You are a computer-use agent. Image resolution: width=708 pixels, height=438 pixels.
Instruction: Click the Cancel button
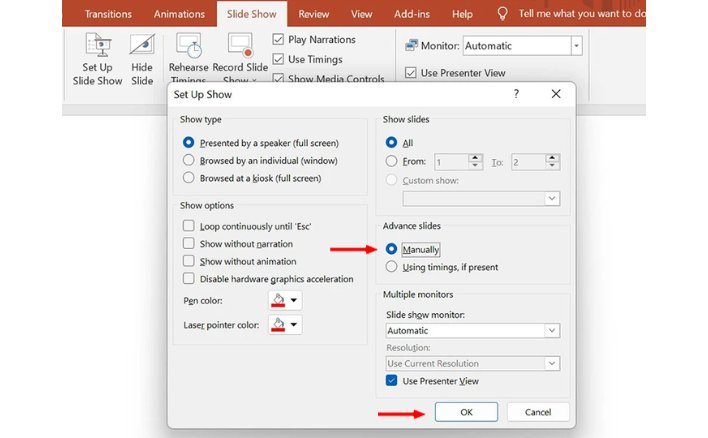point(538,412)
